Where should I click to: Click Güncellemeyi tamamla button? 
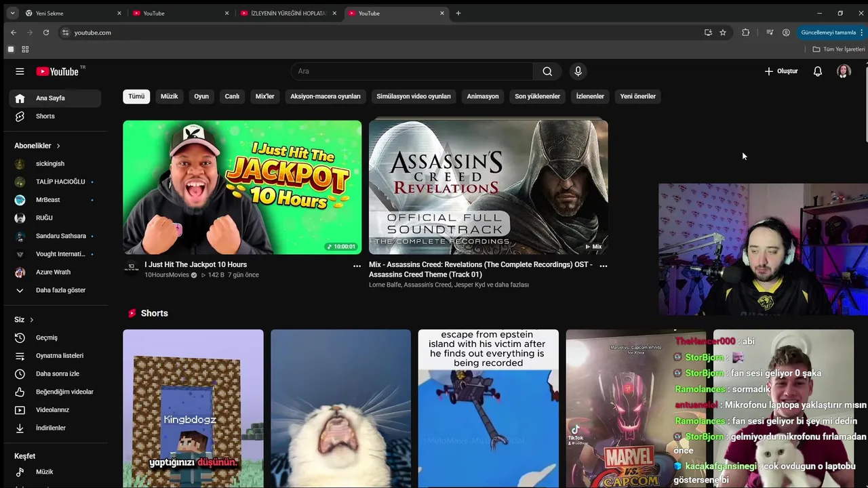(831, 33)
